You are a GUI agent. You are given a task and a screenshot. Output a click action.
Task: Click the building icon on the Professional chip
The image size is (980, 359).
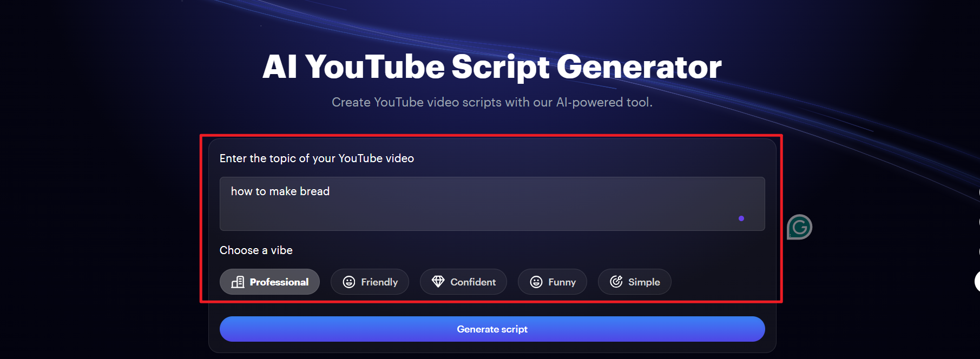pyautogui.click(x=238, y=282)
